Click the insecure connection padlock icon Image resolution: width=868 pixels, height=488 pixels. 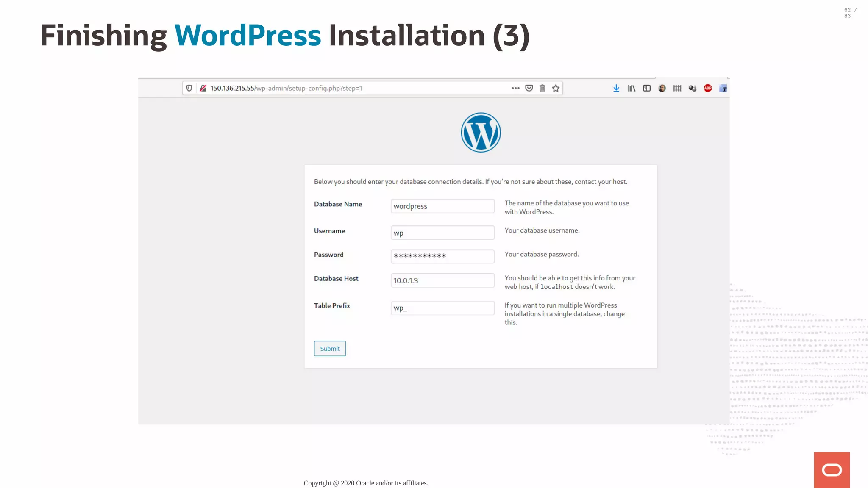pos(203,88)
